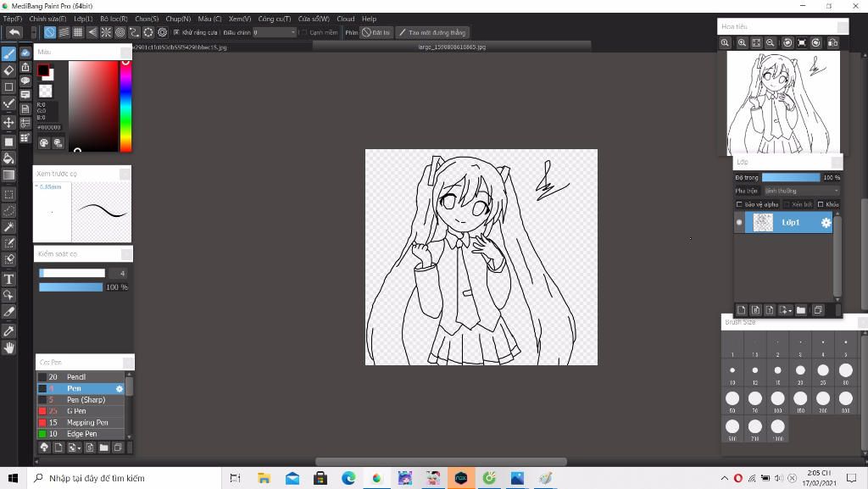Image resolution: width=868 pixels, height=489 pixels.
Task: Open the Lớp(L) menu
Action: (83, 19)
